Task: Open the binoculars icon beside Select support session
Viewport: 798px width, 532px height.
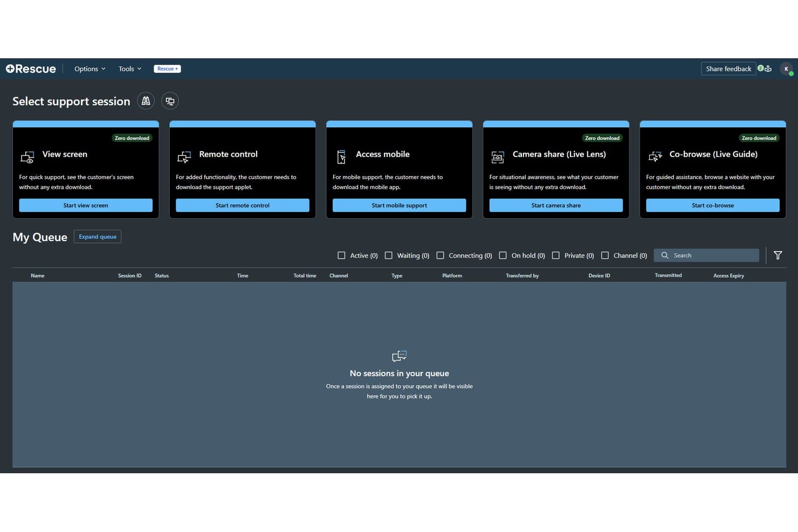Action: click(x=146, y=101)
